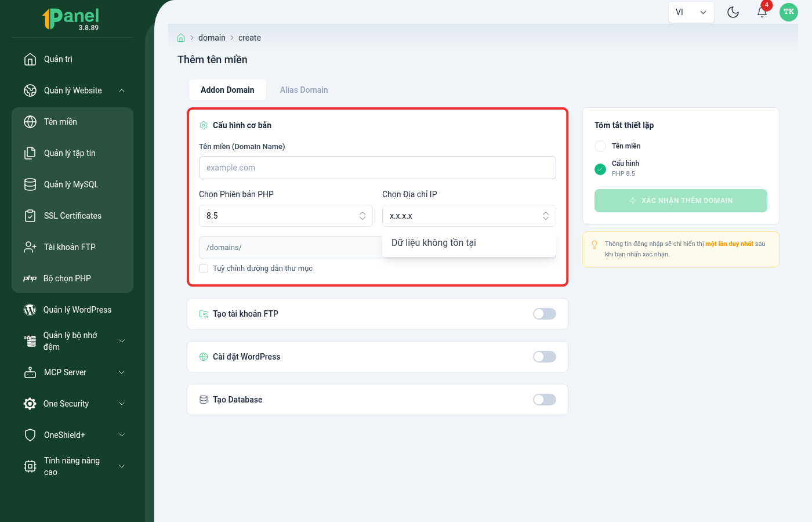
Task: Focus the Tên miền domain name field
Action: tap(378, 168)
